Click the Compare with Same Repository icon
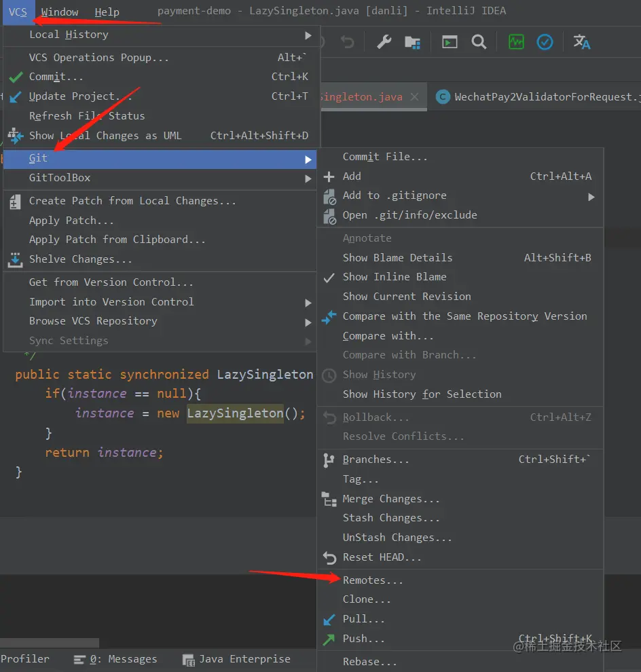The width and height of the screenshot is (641, 672). click(329, 317)
